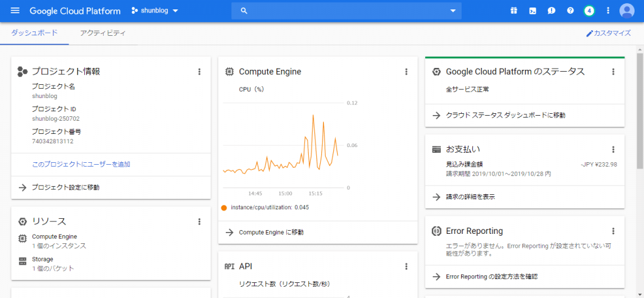
Task: Open the hamburger navigation menu
Action: click(15, 11)
